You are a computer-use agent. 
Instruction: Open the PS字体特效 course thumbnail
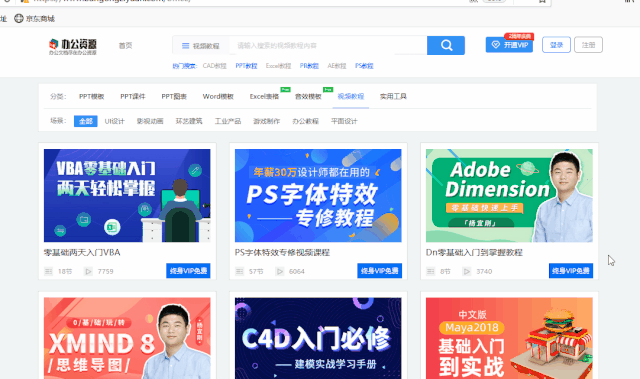click(x=318, y=195)
